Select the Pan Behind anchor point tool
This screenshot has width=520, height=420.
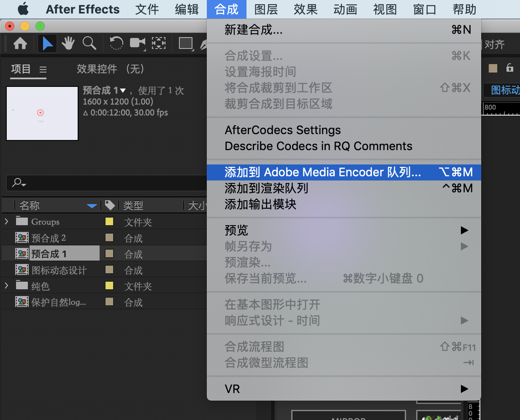159,43
